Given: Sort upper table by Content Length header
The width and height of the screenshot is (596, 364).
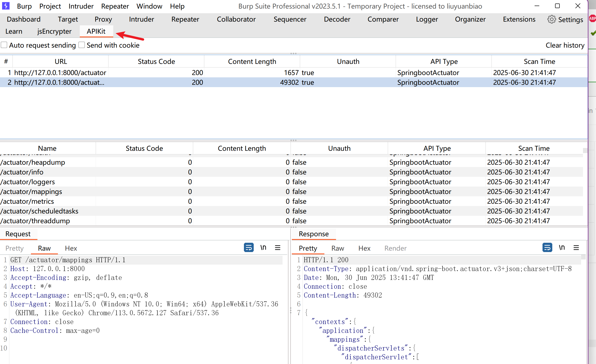Looking at the screenshot, I should pyautogui.click(x=252, y=61).
